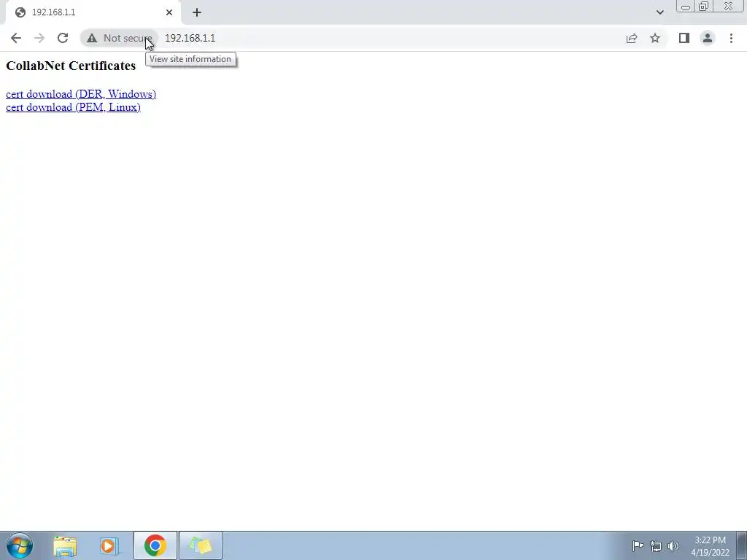Click the forward navigation arrow
Viewport: 747px width, 560px height.
[x=39, y=38]
